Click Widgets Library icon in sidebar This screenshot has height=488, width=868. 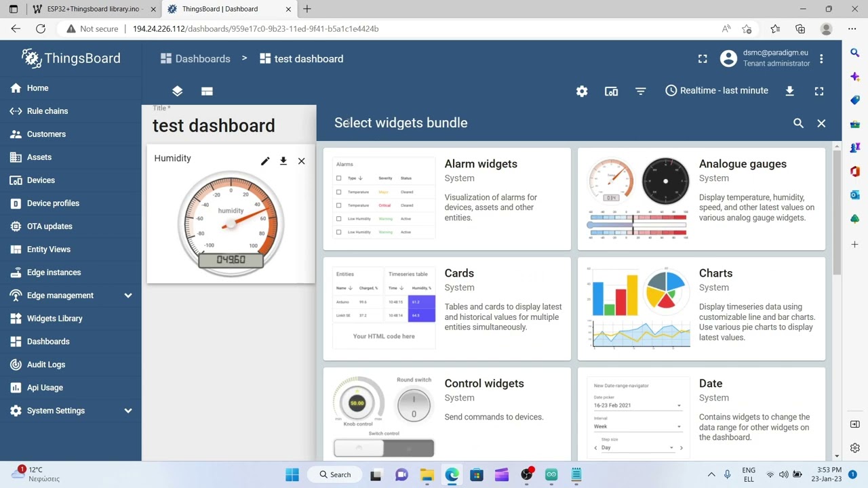click(x=16, y=319)
